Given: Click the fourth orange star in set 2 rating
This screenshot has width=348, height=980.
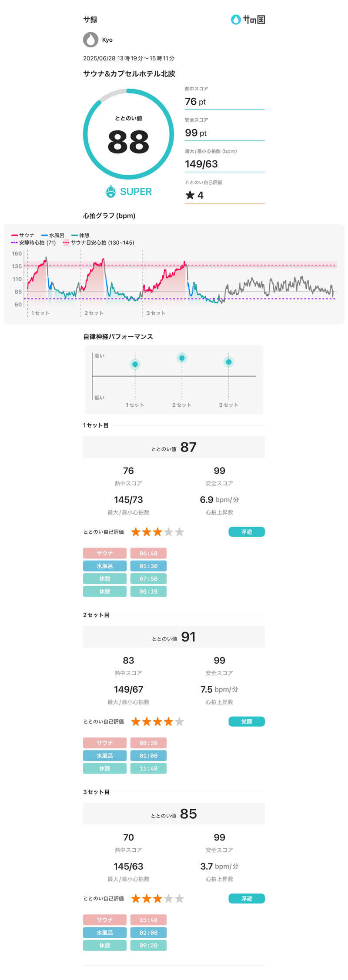Looking at the screenshot, I should pos(168,721).
